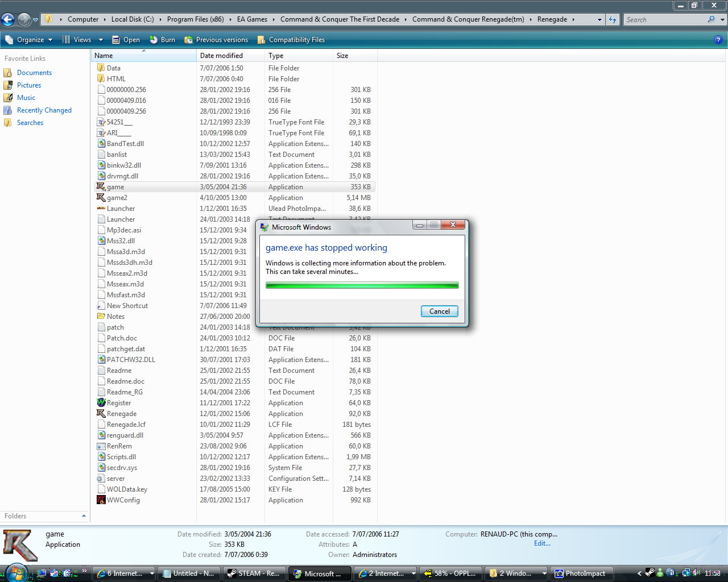Sort files by Date modified column
The height and width of the screenshot is (582, 728).
click(x=221, y=56)
